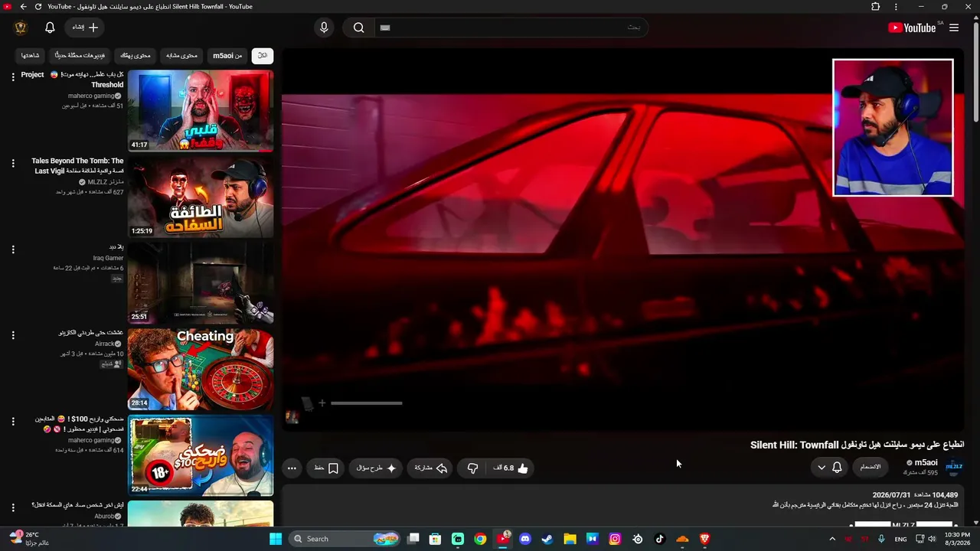This screenshot has width=980, height=551.
Task: Open the 41:17 maherco gaming thumbnail
Action: coord(201,111)
